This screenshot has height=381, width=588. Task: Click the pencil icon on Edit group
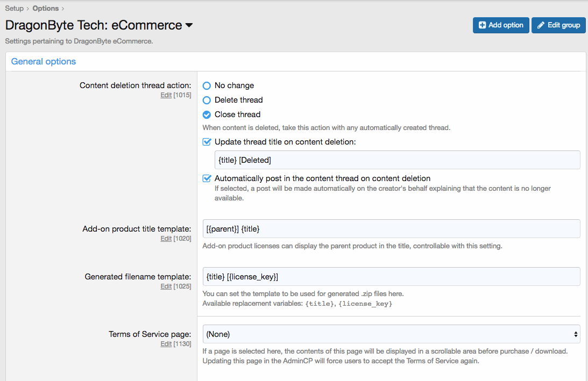point(541,25)
